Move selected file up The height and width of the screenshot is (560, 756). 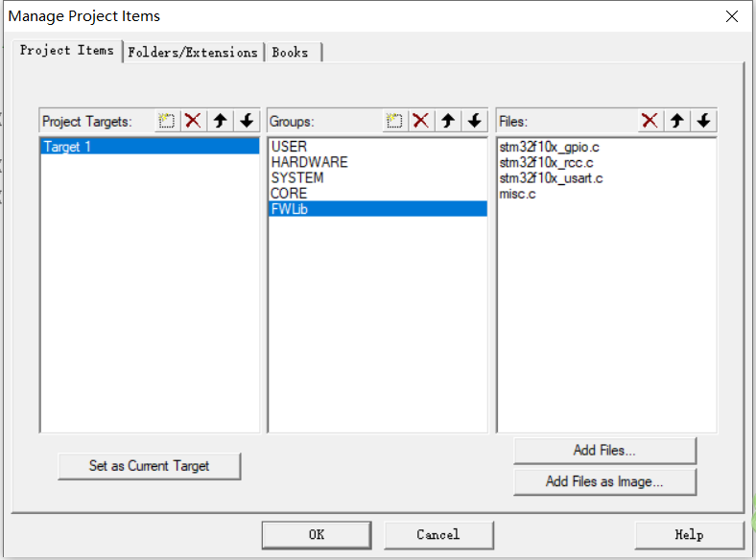(x=677, y=121)
